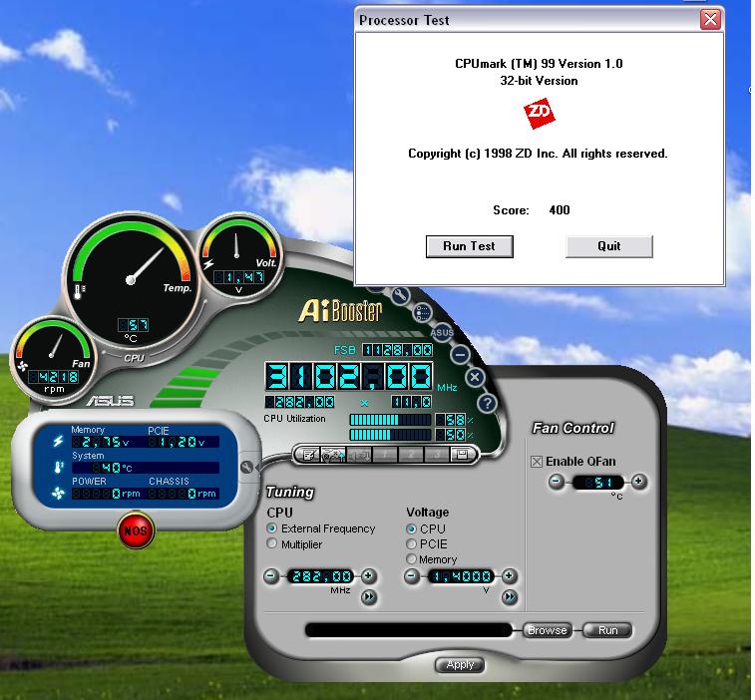Click the Score 400 value

pyautogui.click(x=560, y=210)
